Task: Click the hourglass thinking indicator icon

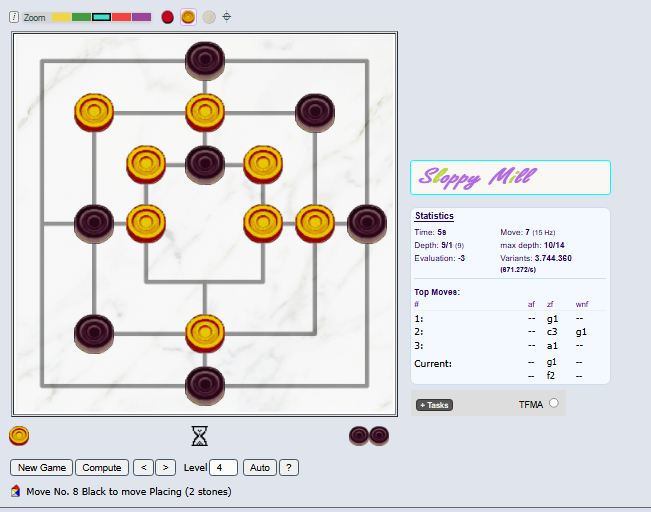Action: [200, 436]
